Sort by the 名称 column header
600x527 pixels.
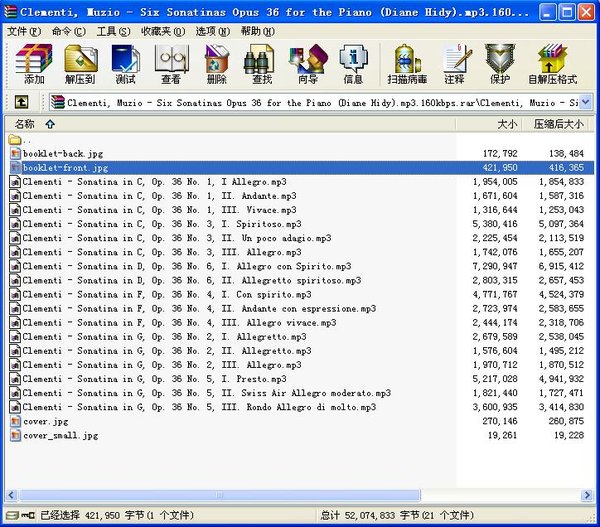click(x=230, y=124)
